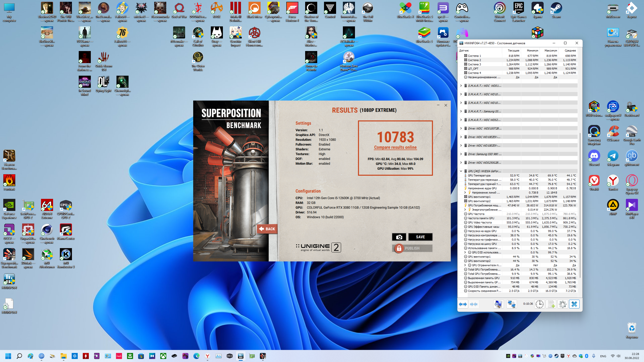This screenshot has height=362, width=644.
Task: Click the blue X close-sensors icon in HWiNFO
Action: [574, 304]
